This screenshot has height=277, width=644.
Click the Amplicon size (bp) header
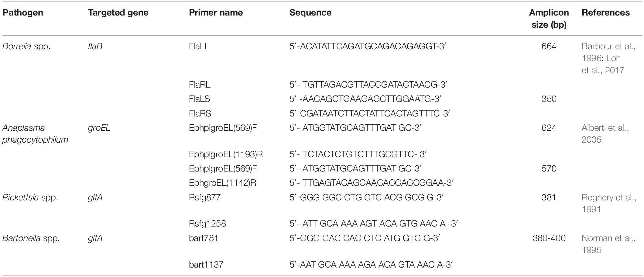549,19
